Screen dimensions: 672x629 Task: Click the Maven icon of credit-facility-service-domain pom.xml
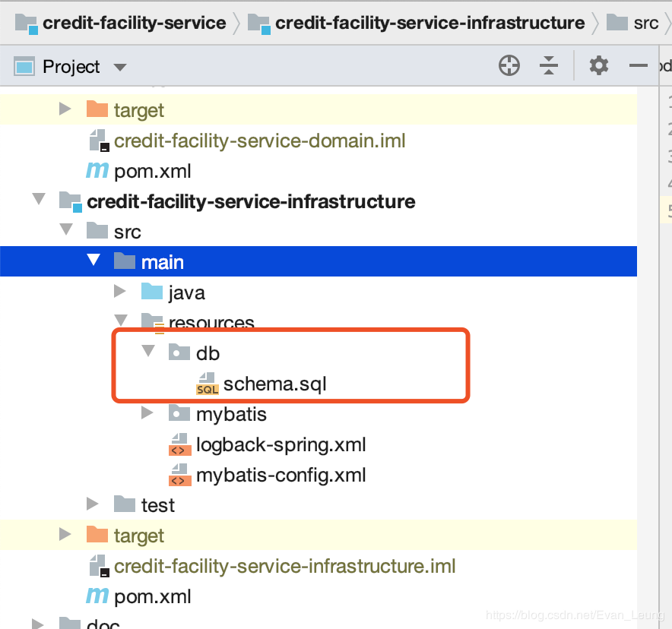[97, 170]
